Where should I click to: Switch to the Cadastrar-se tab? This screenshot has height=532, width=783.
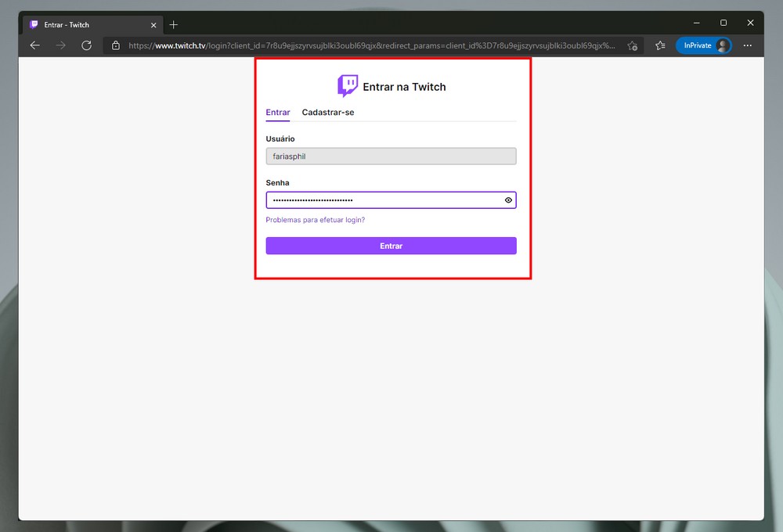328,113
